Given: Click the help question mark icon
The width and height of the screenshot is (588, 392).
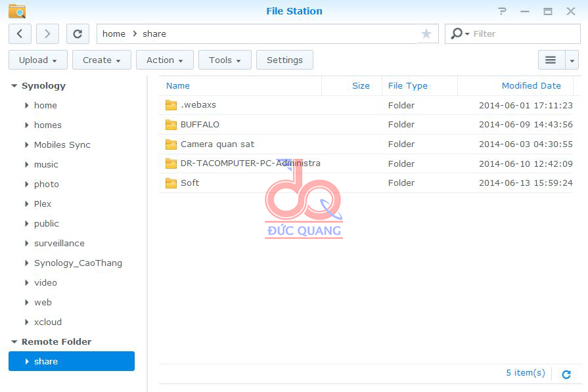Looking at the screenshot, I should 503,11.
